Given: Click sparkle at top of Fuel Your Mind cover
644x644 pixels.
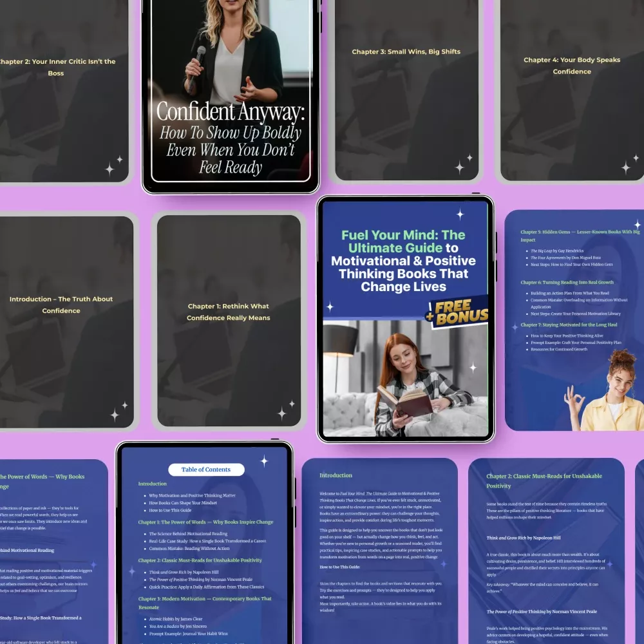Looking at the screenshot, I should [460, 214].
